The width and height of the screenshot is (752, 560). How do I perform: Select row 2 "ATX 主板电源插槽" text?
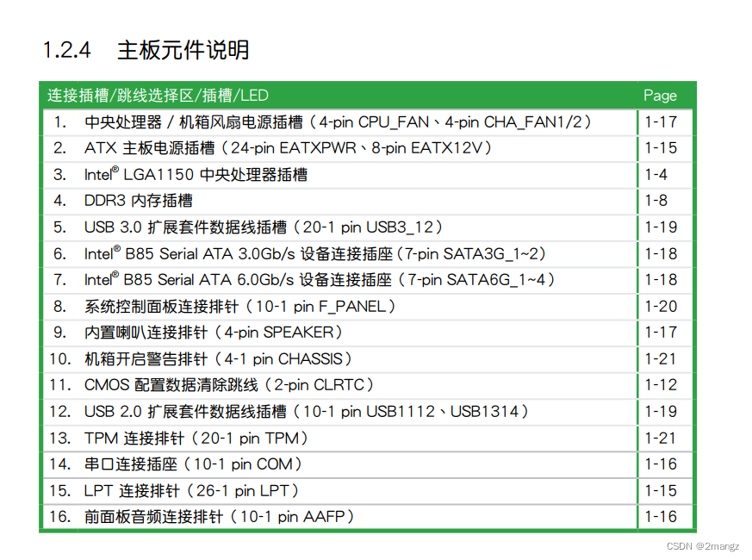149,148
